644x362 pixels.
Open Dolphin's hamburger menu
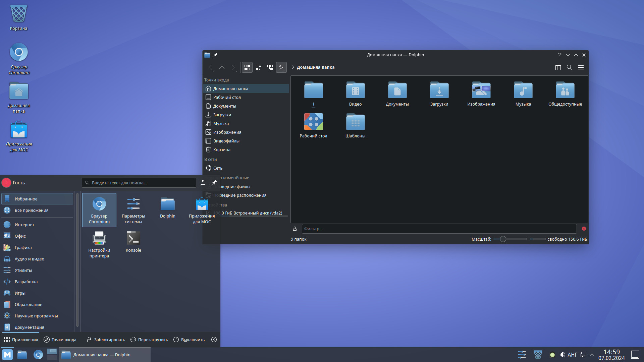[581, 67]
